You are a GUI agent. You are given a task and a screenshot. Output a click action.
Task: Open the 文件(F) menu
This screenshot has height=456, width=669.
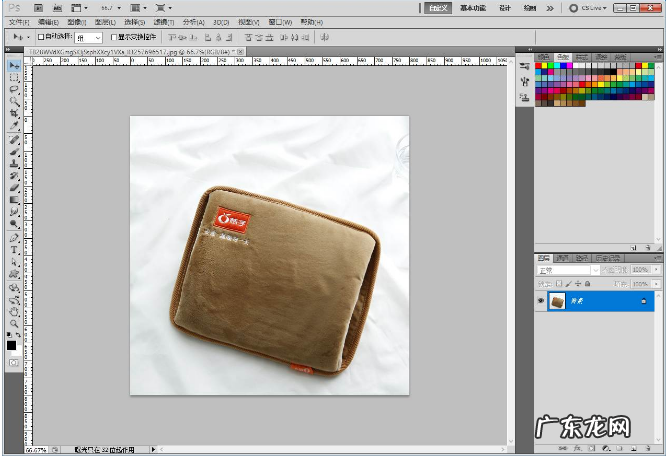(18, 21)
